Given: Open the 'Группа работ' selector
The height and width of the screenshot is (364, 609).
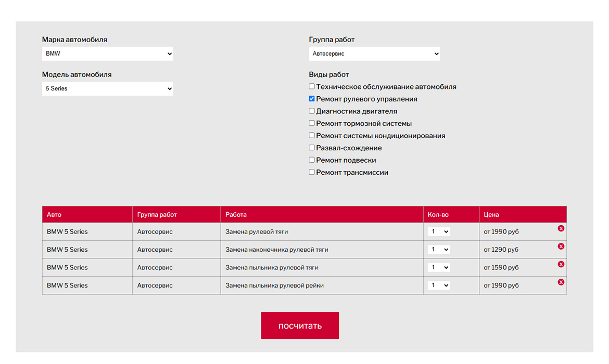Looking at the screenshot, I should pos(374,54).
